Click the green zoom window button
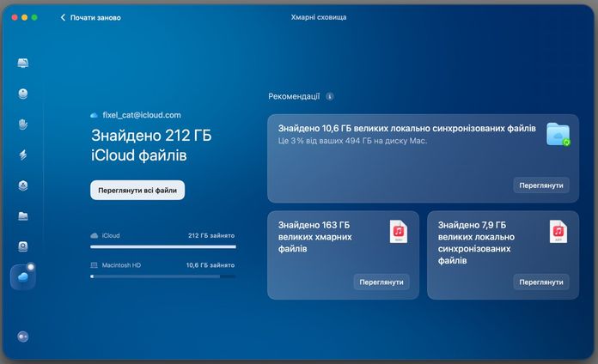This screenshot has width=598, height=364. (x=34, y=17)
